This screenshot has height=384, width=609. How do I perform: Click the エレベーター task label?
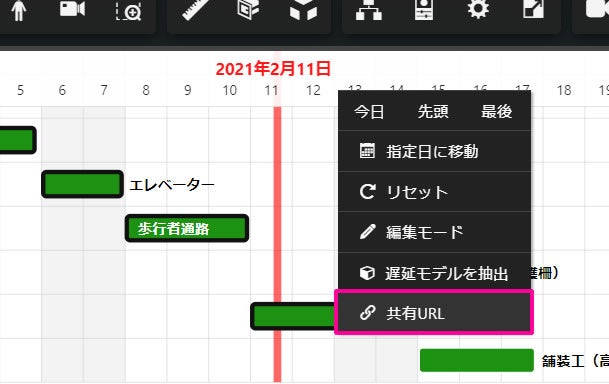(x=172, y=185)
